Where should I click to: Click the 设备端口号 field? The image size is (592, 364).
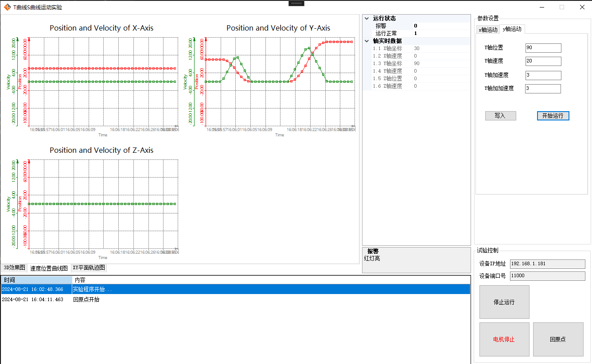pos(547,276)
